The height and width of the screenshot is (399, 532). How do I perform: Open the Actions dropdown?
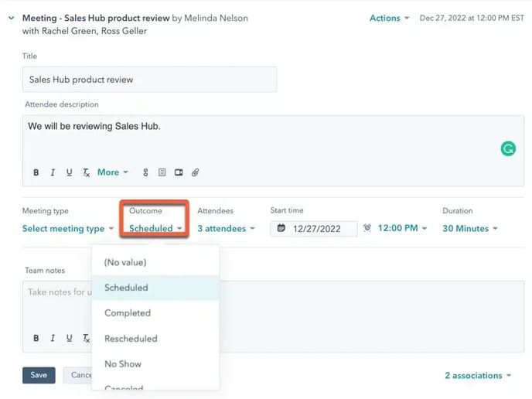(x=389, y=18)
